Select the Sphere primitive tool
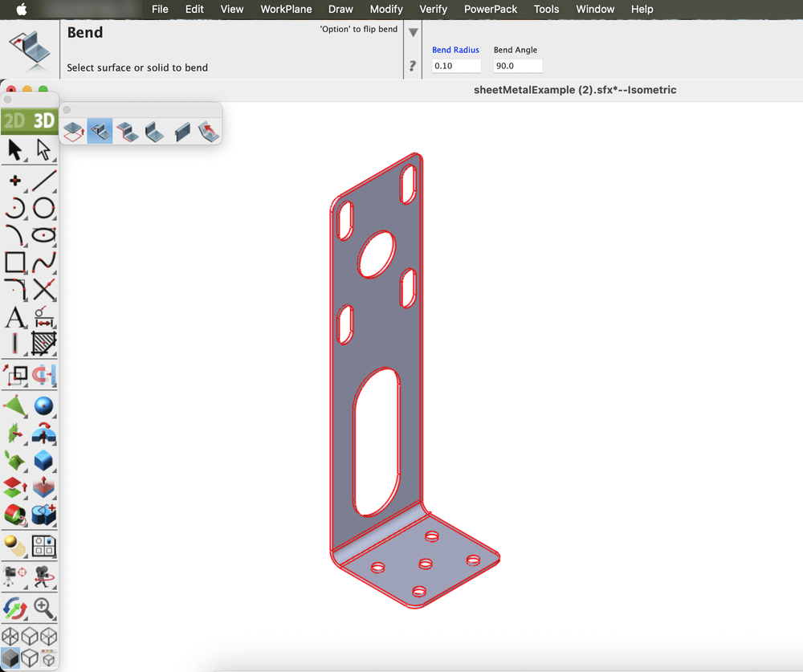 click(x=44, y=406)
